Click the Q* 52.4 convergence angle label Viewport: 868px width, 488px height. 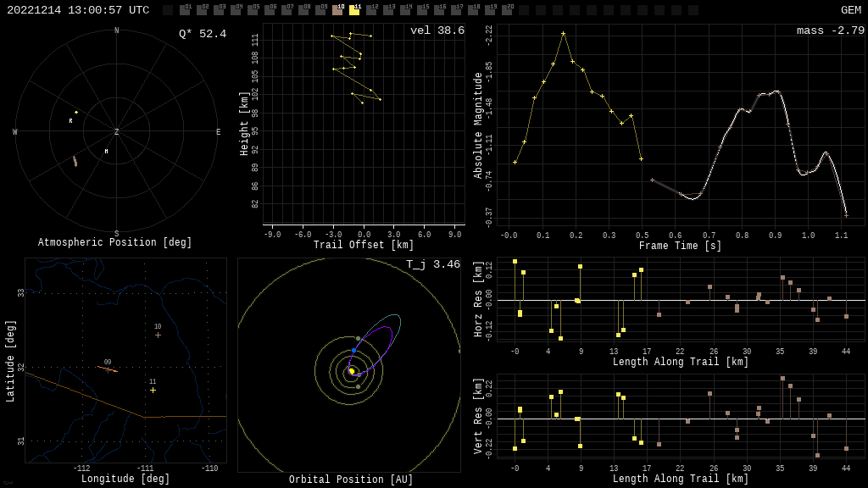tap(202, 34)
